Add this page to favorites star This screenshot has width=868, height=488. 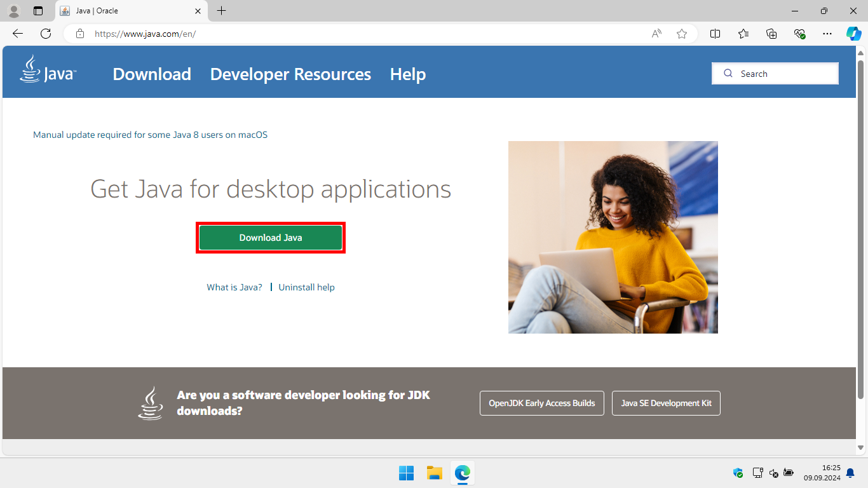(x=682, y=34)
